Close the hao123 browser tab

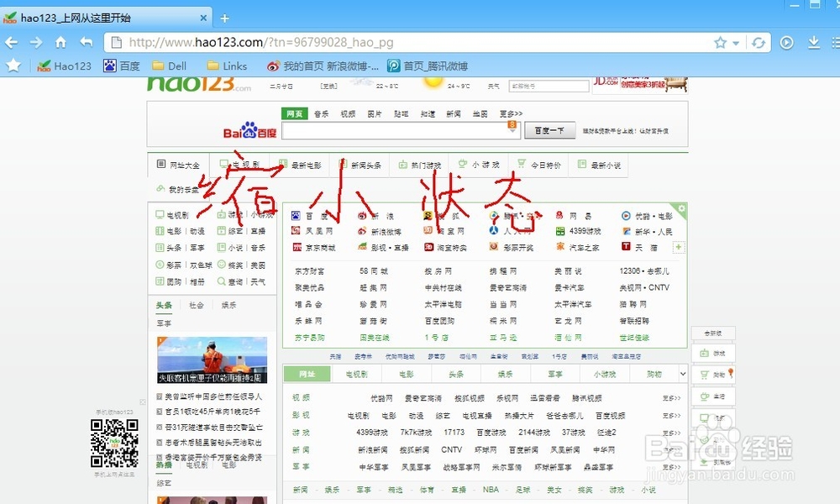[203, 18]
